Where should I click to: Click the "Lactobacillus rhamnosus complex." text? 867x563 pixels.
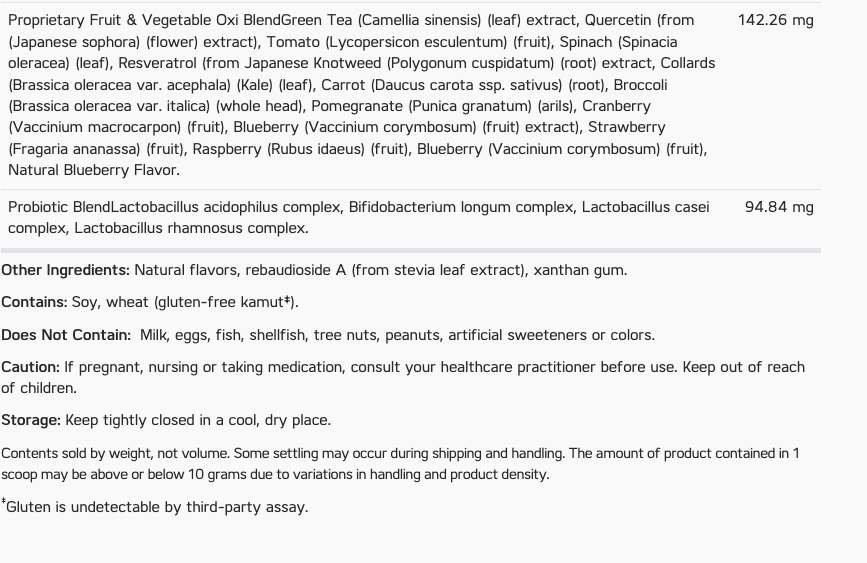[190, 228]
